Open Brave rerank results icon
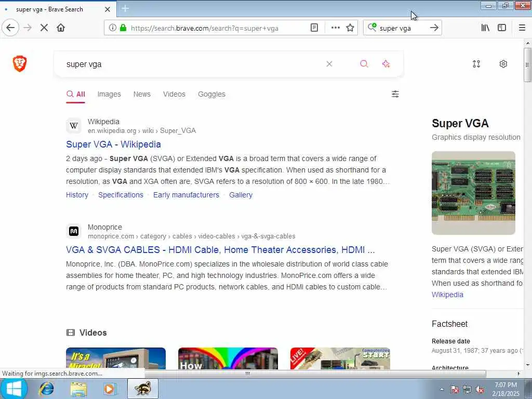The image size is (532, 399). coord(476,64)
